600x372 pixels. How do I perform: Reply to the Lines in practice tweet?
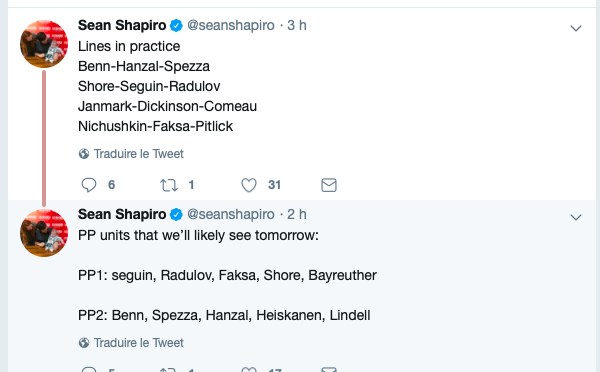[x=89, y=185]
